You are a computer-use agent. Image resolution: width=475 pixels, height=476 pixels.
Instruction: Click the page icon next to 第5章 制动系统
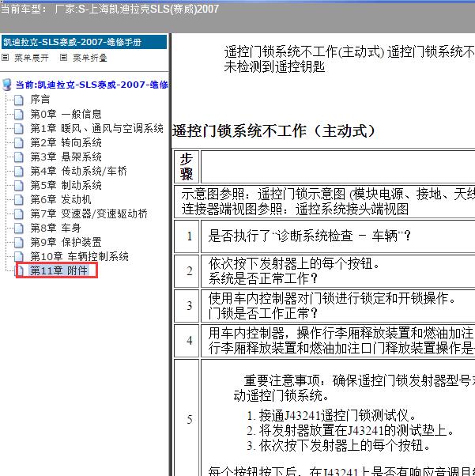(19, 185)
